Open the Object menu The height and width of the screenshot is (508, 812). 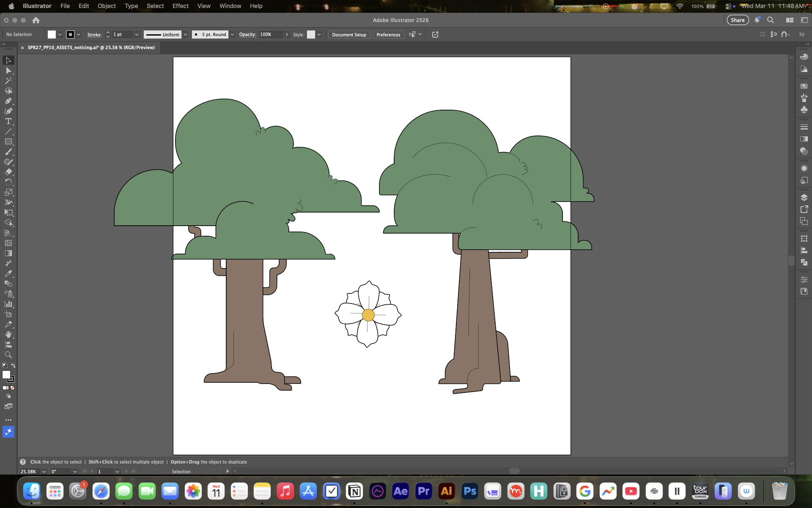tap(107, 6)
